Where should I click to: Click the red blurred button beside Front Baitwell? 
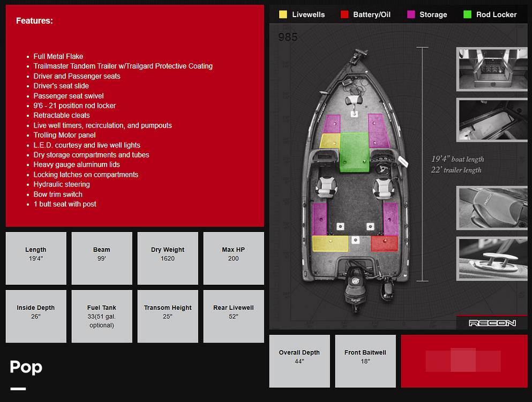[x=464, y=361]
